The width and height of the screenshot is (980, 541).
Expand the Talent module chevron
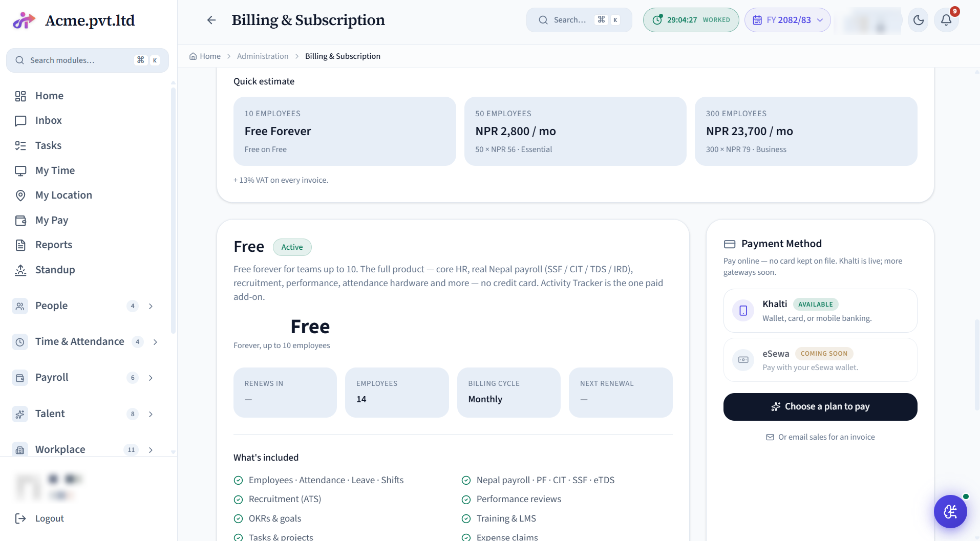click(151, 414)
